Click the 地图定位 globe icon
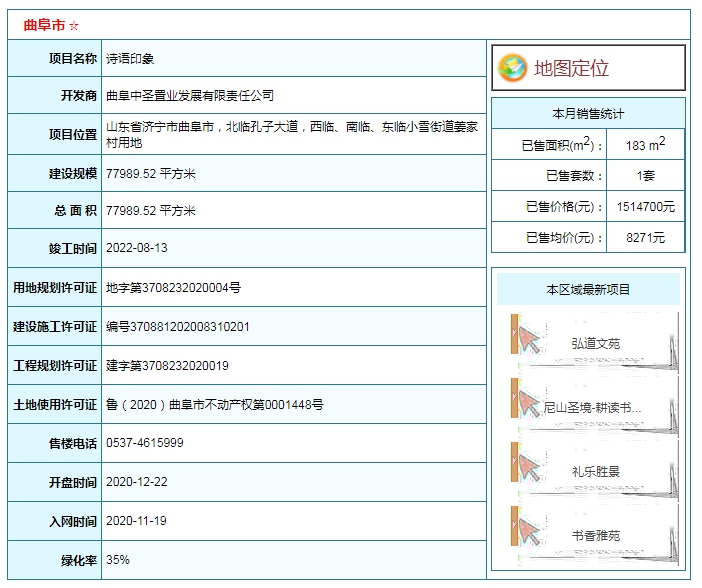This screenshot has width=702, height=588. (513, 68)
